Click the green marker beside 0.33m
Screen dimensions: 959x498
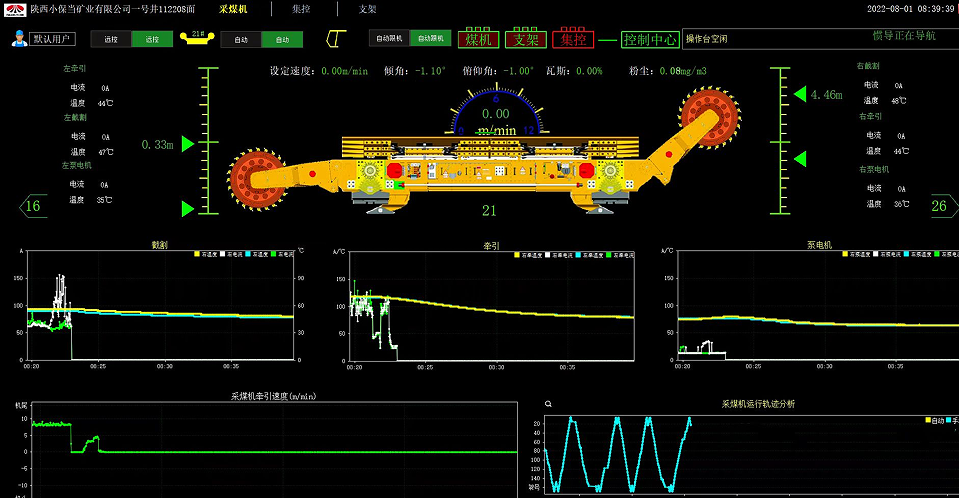188,144
